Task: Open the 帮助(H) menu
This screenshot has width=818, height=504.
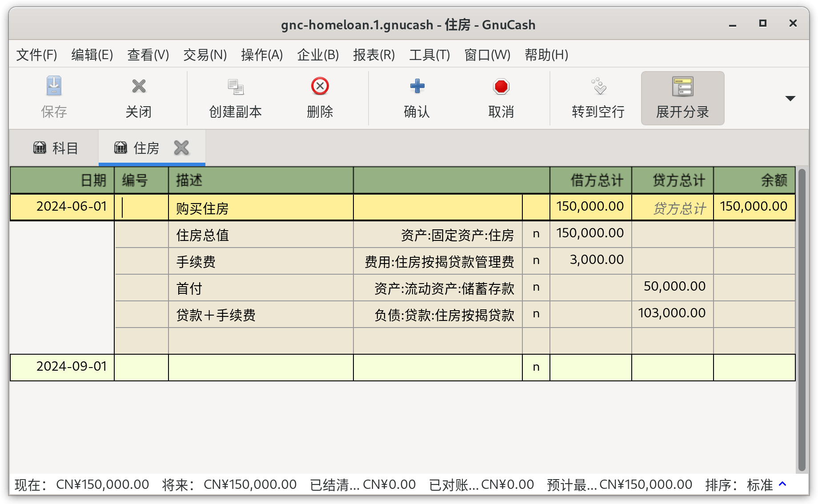Action: click(546, 55)
